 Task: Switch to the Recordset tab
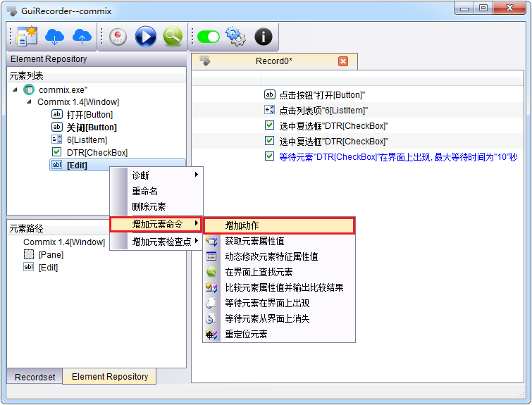pyautogui.click(x=35, y=378)
